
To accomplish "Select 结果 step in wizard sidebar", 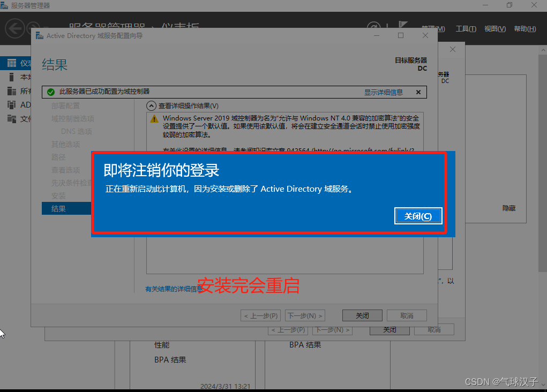I will pos(66,208).
